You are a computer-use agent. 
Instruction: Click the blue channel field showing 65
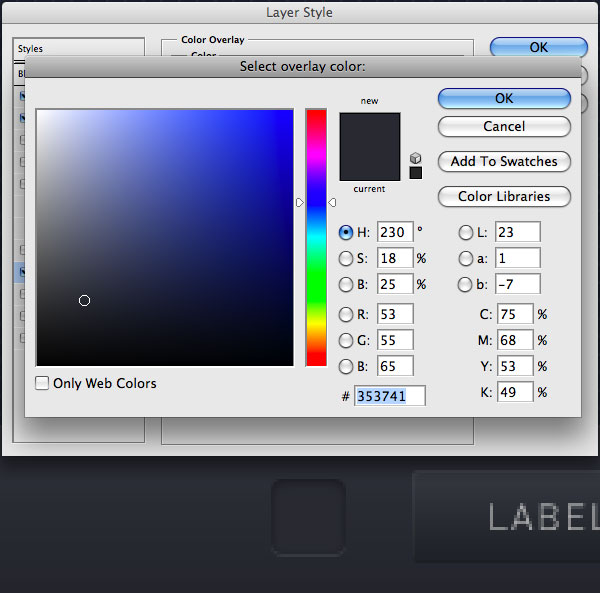(x=395, y=366)
